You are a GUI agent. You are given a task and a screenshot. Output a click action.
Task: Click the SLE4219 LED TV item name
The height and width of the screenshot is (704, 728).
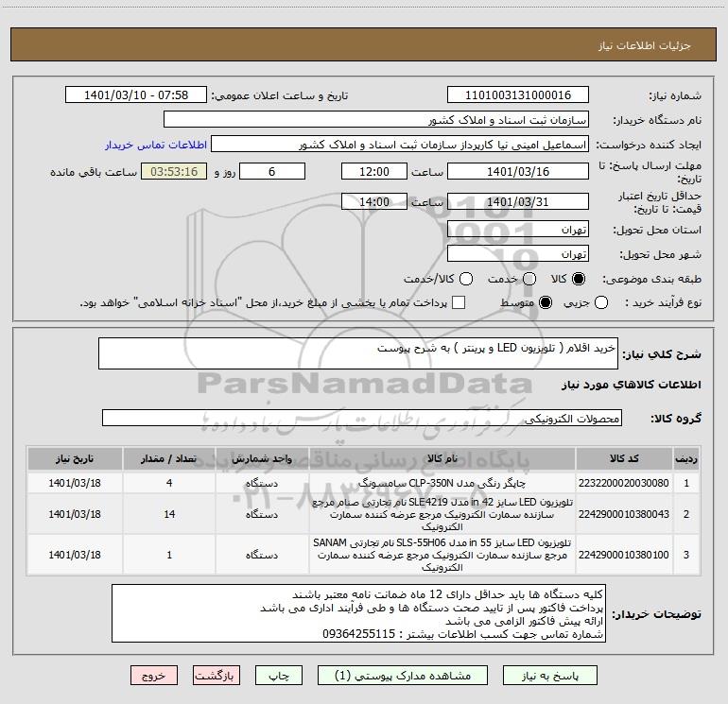point(442,514)
